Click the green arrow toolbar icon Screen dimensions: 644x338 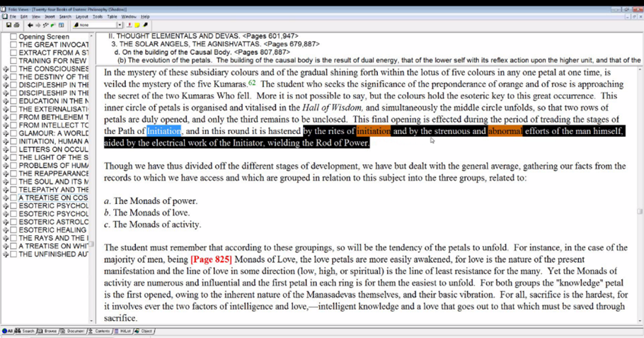(53, 25)
